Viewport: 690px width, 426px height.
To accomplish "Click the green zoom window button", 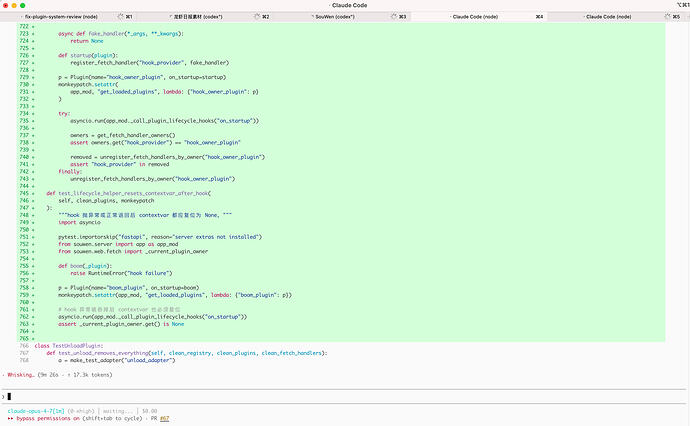I will pos(22,5).
